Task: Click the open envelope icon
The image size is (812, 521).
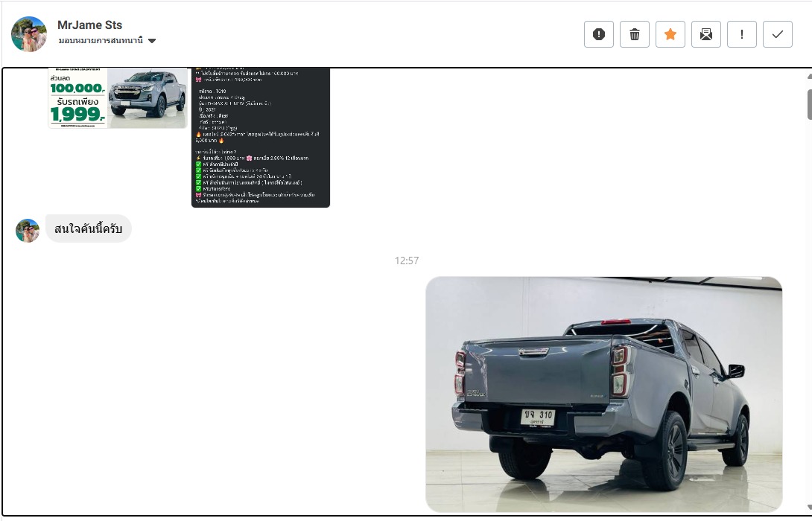Action: (x=706, y=34)
